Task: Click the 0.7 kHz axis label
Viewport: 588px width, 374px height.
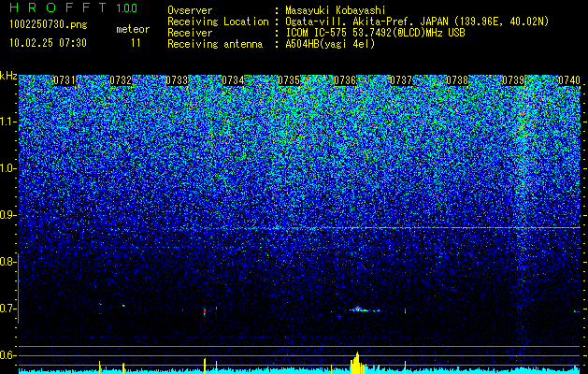Action: pos(7,309)
